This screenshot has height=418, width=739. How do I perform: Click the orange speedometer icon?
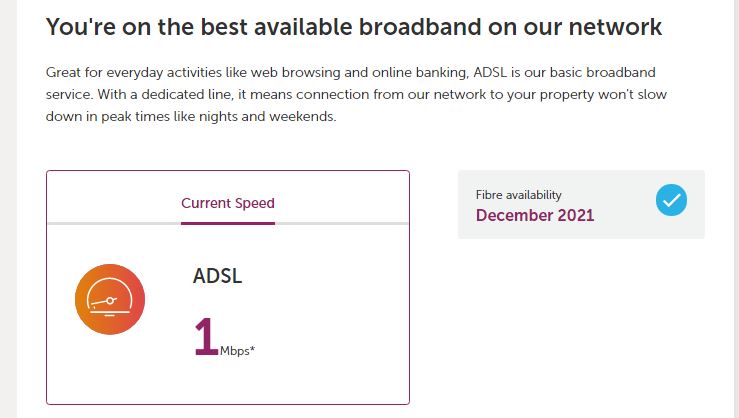110,299
